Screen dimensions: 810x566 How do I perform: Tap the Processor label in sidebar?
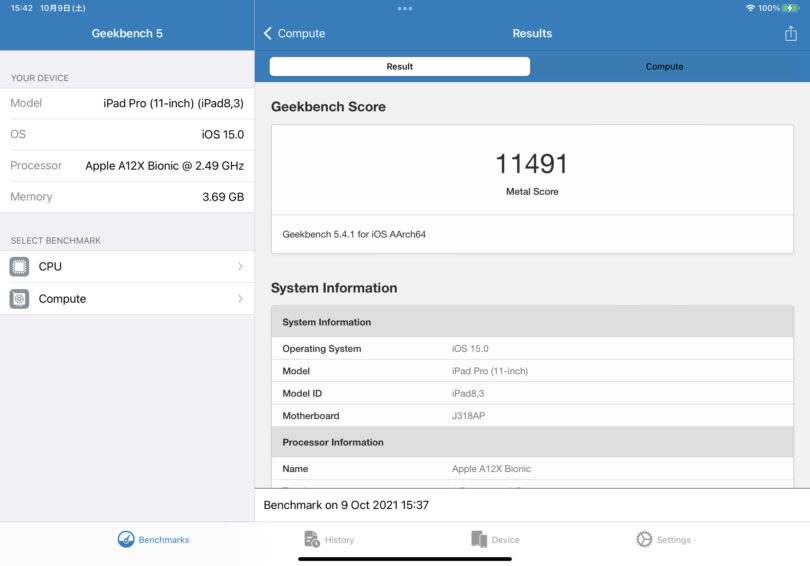(36, 166)
